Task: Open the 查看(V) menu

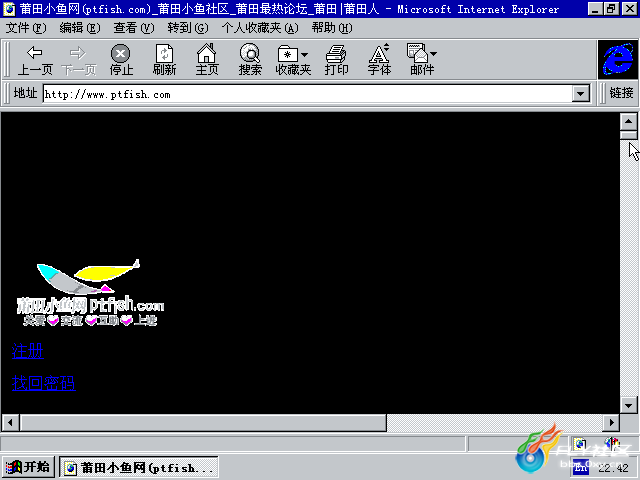Action: pyautogui.click(x=133, y=28)
